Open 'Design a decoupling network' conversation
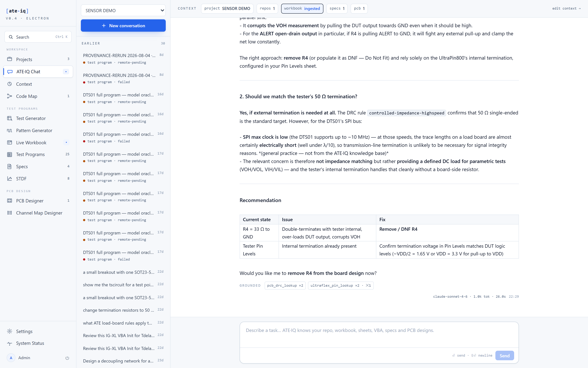 123,361
